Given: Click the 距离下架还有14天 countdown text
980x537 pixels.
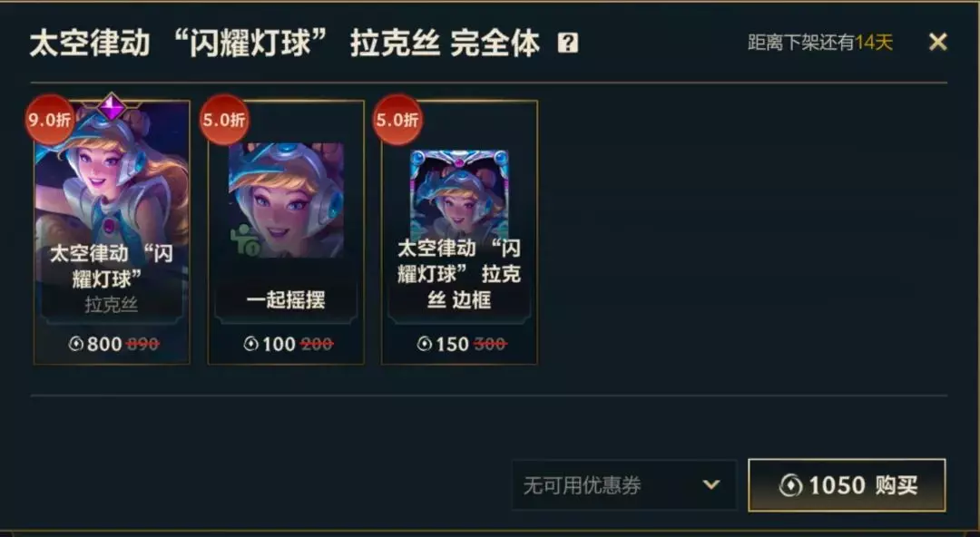Looking at the screenshot, I should point(820,43).
